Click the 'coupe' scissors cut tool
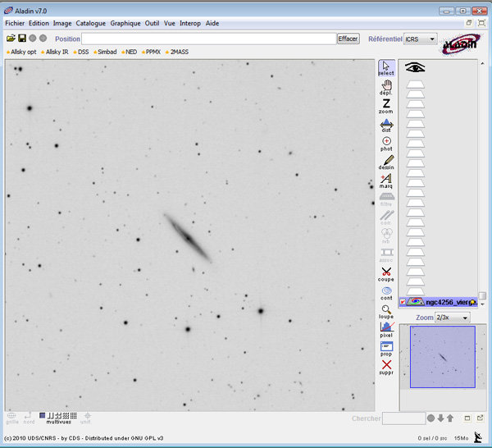This screenshot has height=448, width=492. point(386,273)
